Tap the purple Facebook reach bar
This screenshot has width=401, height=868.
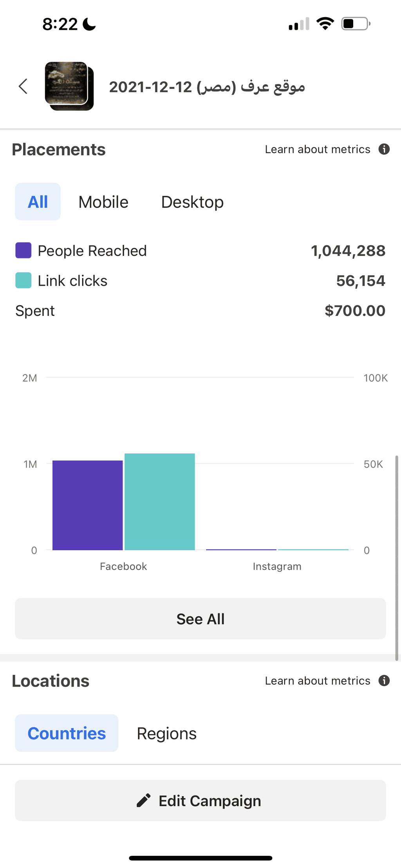87,505
